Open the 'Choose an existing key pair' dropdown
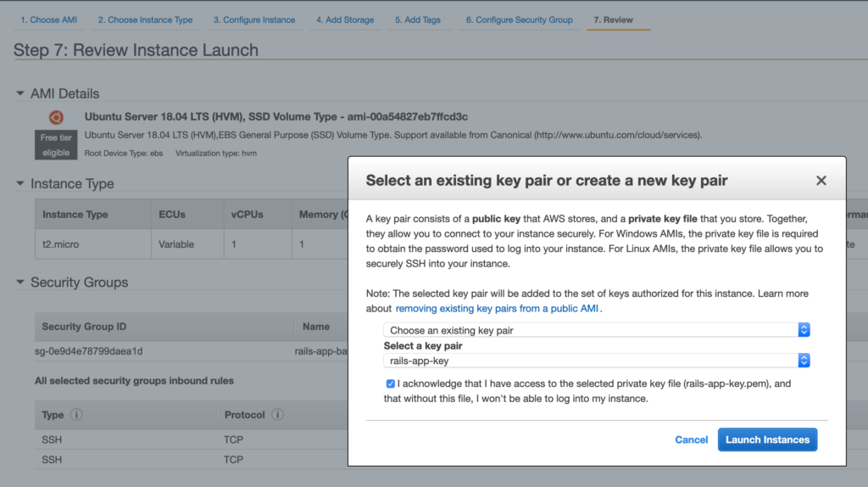The height and width of the screenshot is (487, 868). 597,330
